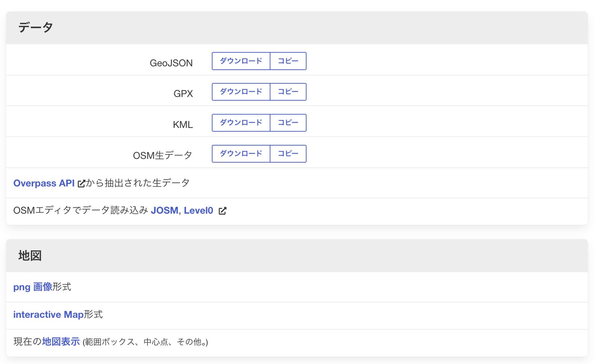
Task: Click external link icon beside Overpass API
Action: 81,183
